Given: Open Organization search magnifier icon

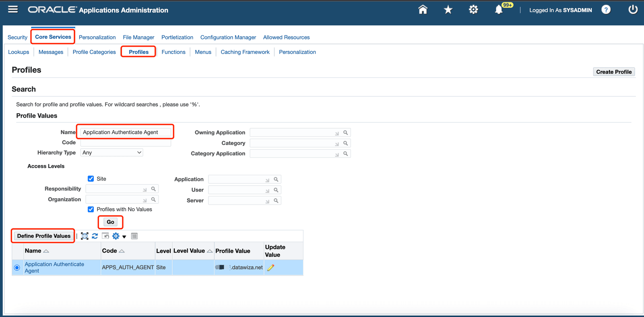Looking at the screenshot, I should (153, 199).
